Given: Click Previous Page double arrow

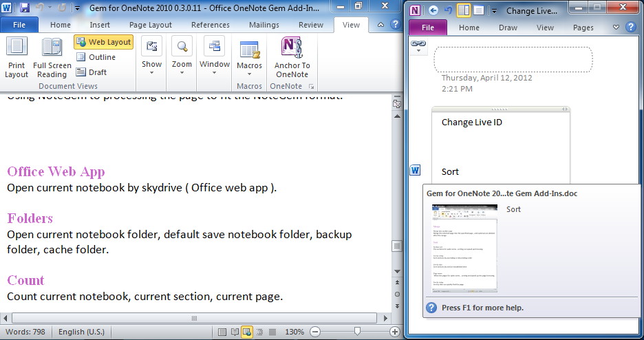Looking at the screenshot, I should click(x=397, y=282).
